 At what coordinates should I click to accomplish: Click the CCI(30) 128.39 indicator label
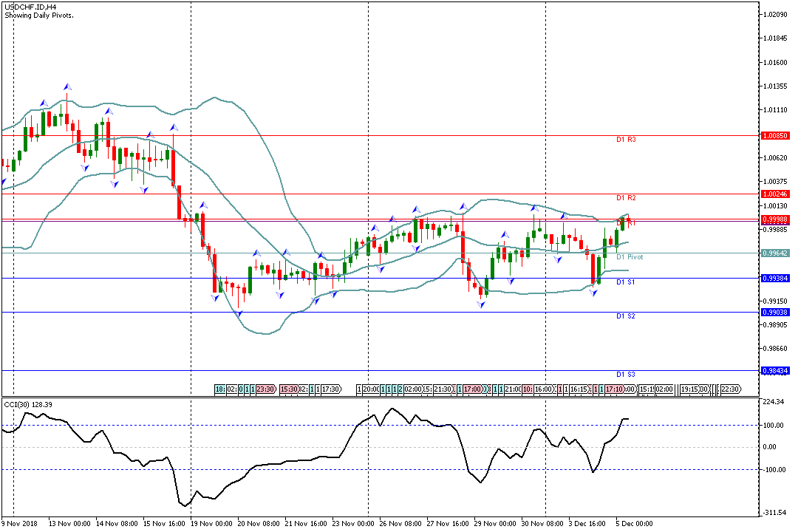pos(28,405)
